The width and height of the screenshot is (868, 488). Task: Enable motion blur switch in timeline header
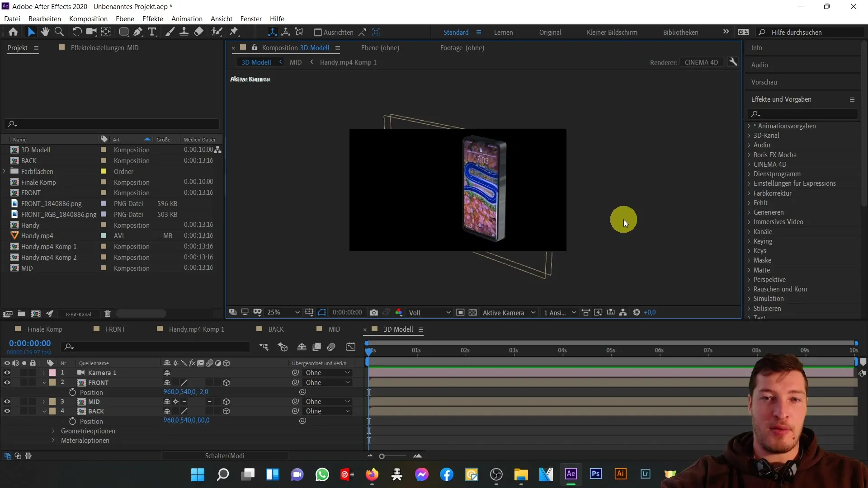click(331, 347)
